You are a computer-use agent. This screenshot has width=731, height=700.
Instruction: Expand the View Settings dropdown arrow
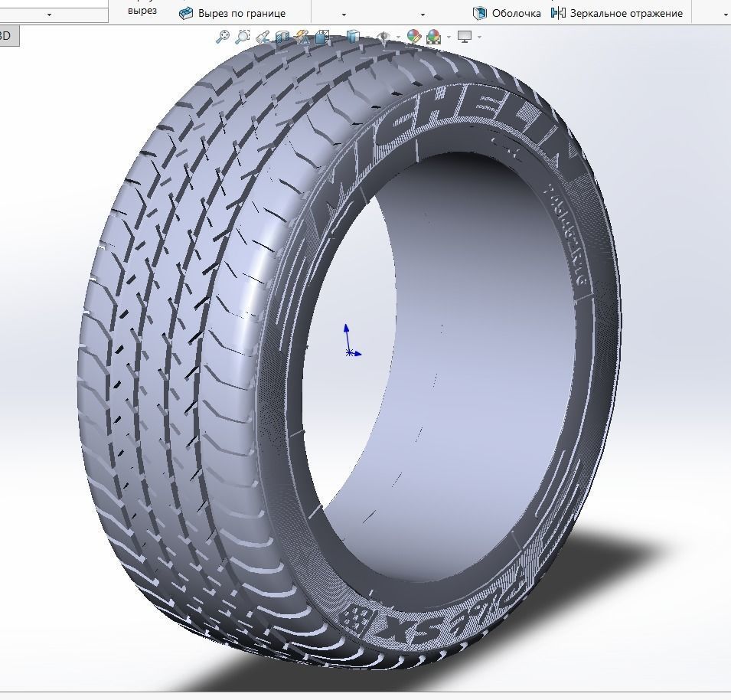click(x=479, y=38)
